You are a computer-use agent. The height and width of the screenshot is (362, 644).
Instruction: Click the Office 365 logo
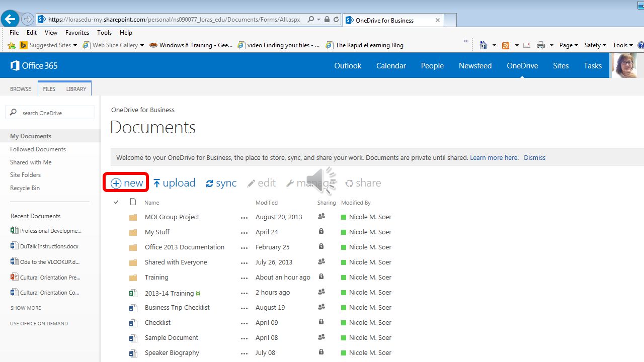(34, 65)
